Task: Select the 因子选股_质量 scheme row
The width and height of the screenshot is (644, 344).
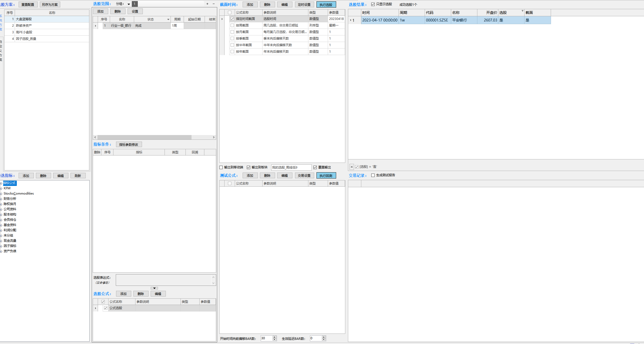Action: pos(47,39)
